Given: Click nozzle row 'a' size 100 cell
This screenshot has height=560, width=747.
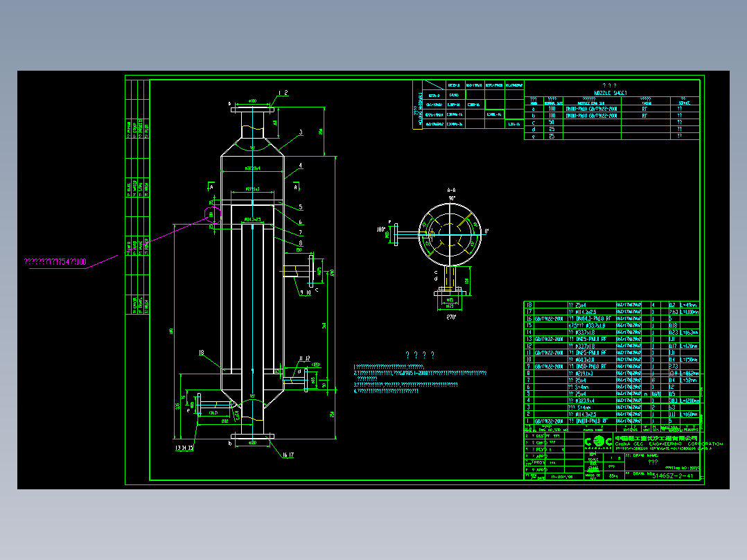Looking at the screenshot, I should pyautogui.click(x=552, y=109).
